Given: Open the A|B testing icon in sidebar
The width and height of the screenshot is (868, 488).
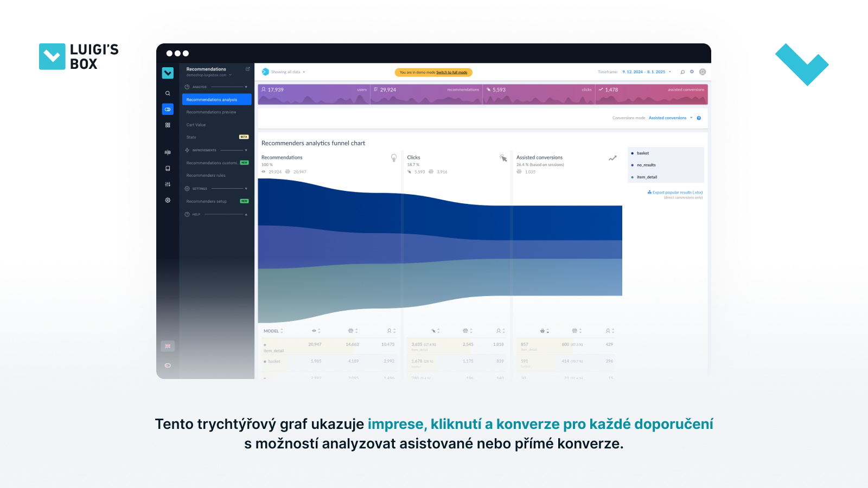Looking at the screenshot, I should [x=168, y=152].
